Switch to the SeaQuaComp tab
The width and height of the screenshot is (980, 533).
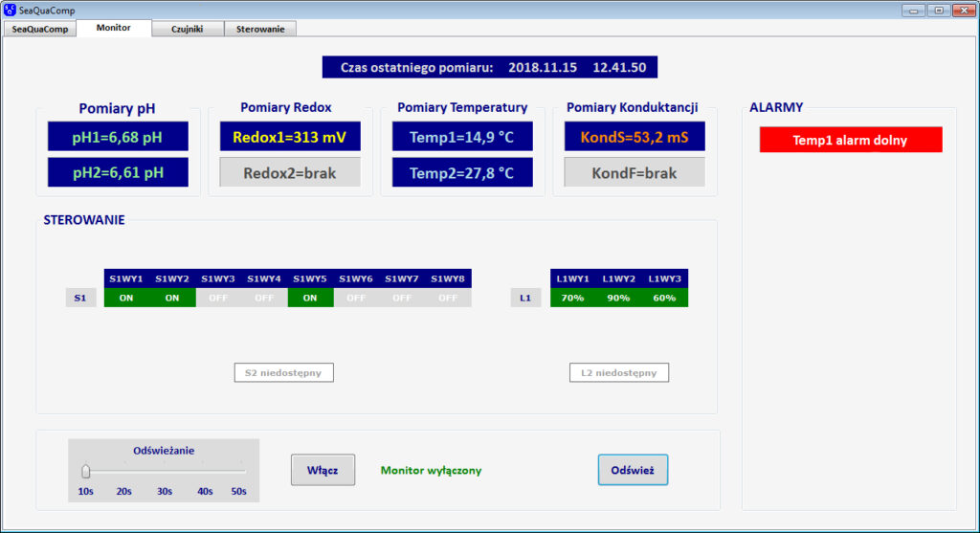(40, 29)
